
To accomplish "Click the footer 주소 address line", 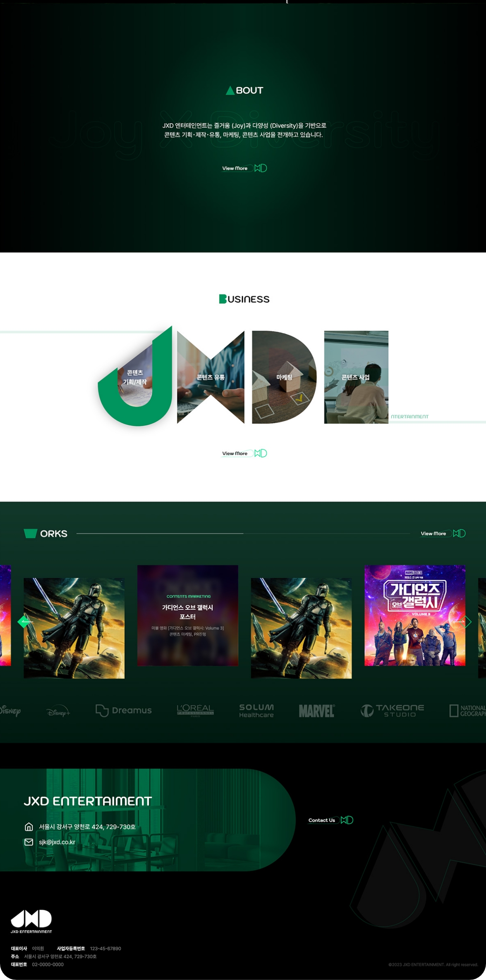I will point(54,956).
